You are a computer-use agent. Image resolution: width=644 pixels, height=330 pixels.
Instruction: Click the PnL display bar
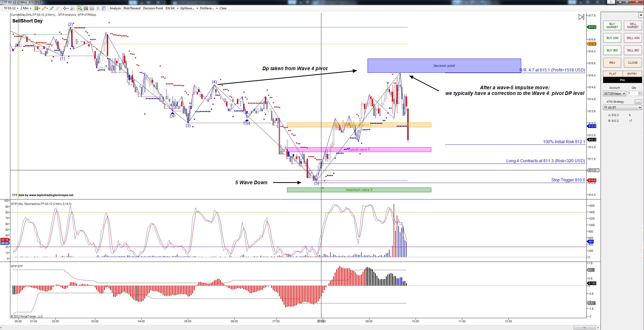pos(623,80)
